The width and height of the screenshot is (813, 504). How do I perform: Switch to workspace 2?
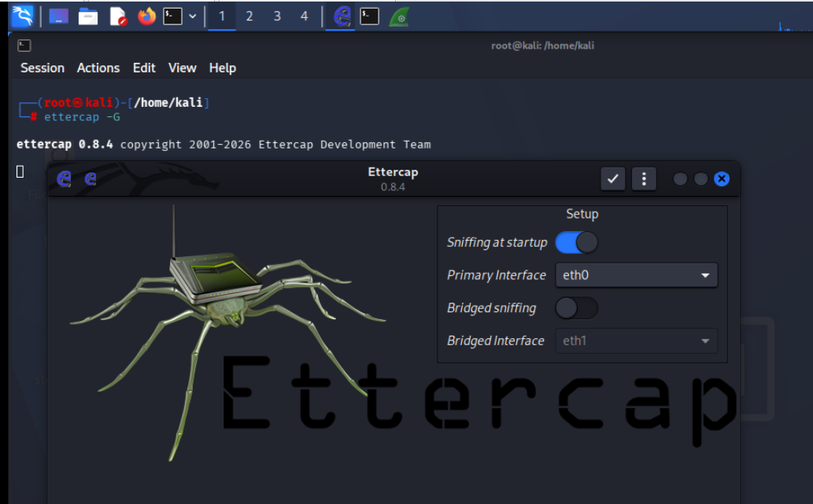click(249, 17)
